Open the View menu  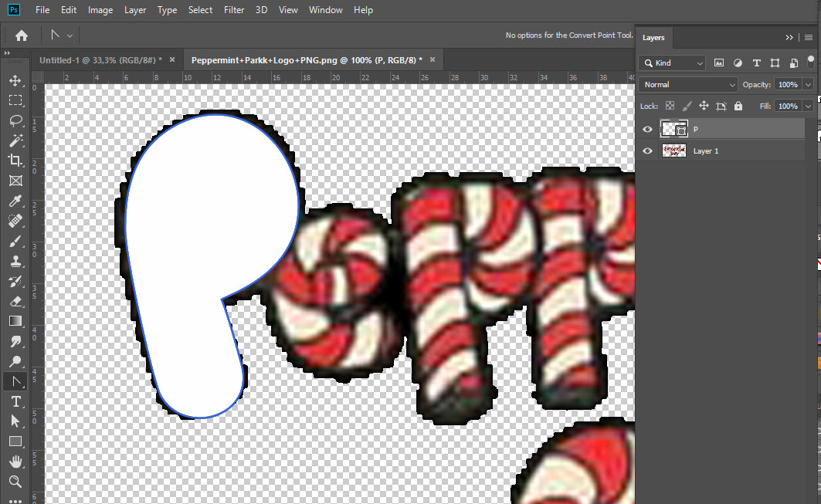tap(288, 10)
